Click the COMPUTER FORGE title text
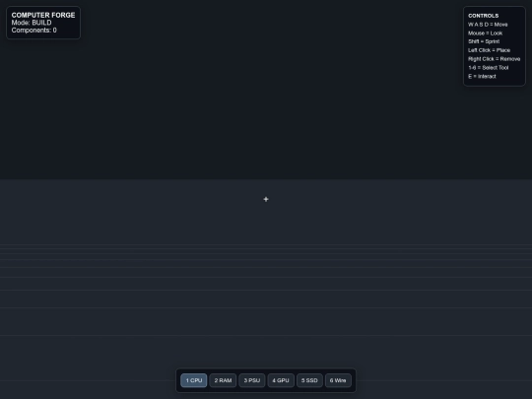 [x=43, y=15]
